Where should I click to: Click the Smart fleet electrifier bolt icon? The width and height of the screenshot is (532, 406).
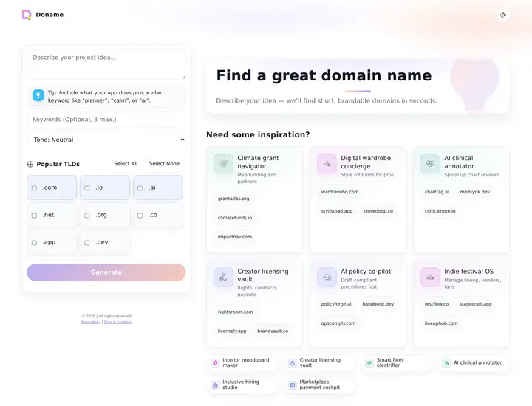[369, 363]
